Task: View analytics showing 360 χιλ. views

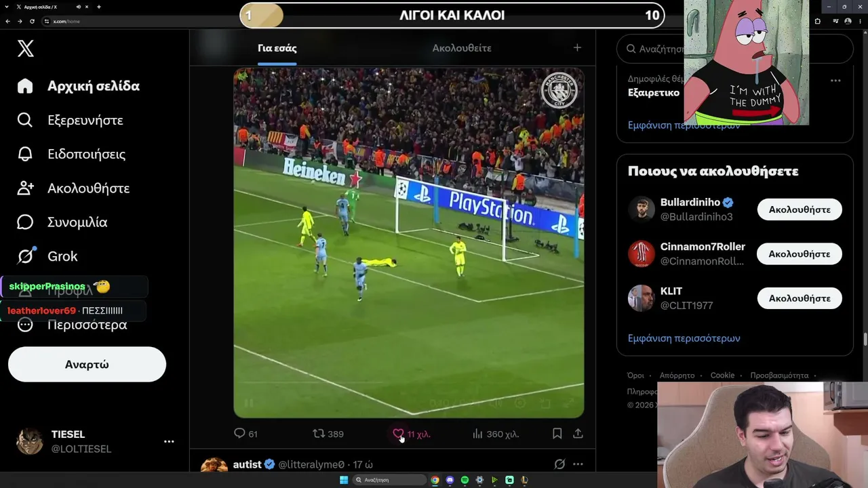Action: coord(495,434)
